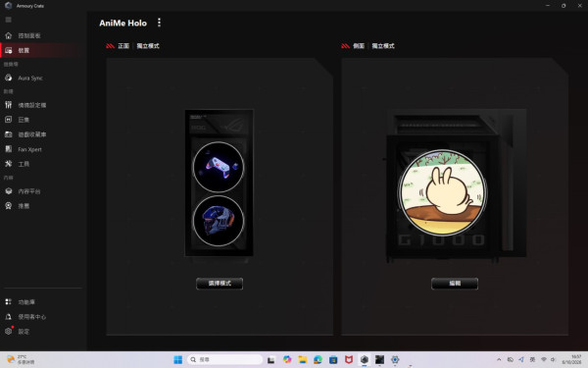Open the taskbar clock and date
Viewport: 588px width, 368px height.
[x=571, y=360]
